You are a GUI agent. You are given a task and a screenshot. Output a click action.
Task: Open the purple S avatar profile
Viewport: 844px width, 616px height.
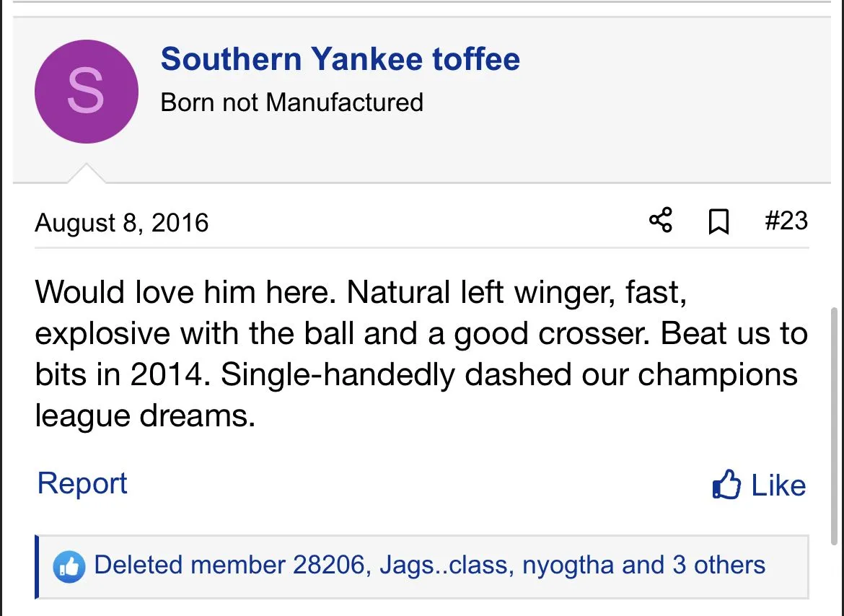[86, 92]
